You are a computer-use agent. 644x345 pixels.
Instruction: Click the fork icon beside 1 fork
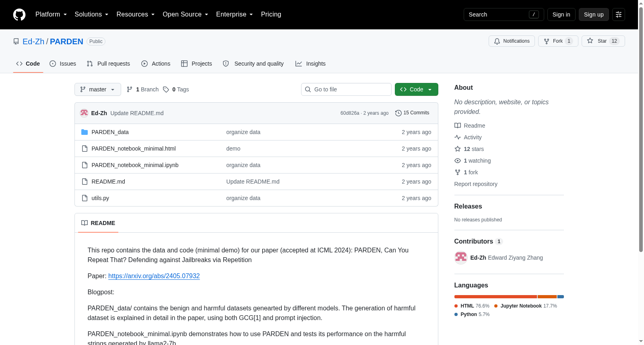coord(458,172)
